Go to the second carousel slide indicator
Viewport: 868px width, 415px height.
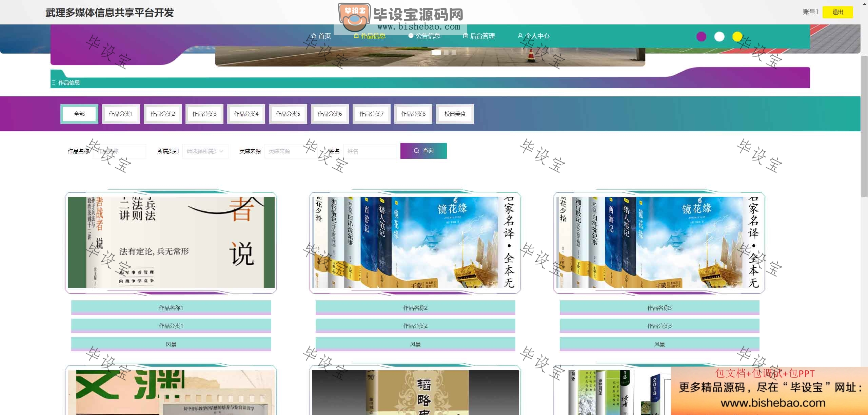pyautogui.click(x=446, y=53)
